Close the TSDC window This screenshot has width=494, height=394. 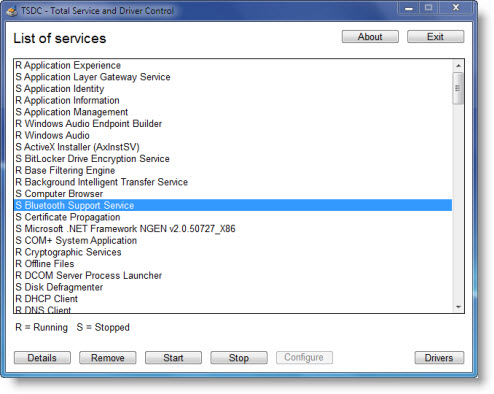456,8
